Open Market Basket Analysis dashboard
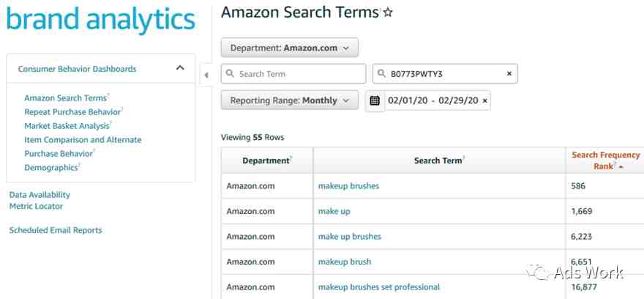This screenshot has width=644, height=299. pos(67,126)
